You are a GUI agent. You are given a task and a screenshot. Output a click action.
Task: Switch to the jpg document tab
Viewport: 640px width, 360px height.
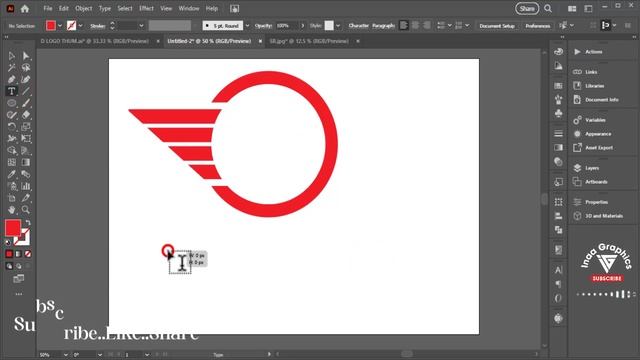(x=309, y=41)
